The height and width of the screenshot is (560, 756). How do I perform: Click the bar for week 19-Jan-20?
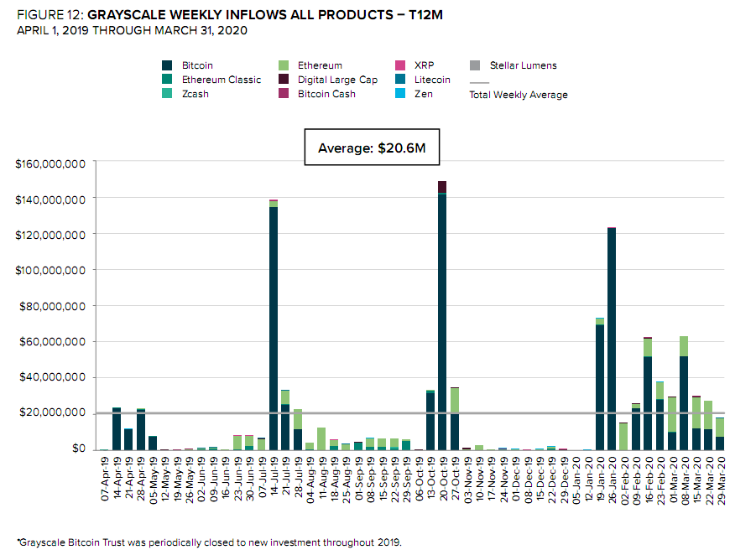(x=599, y=384)
